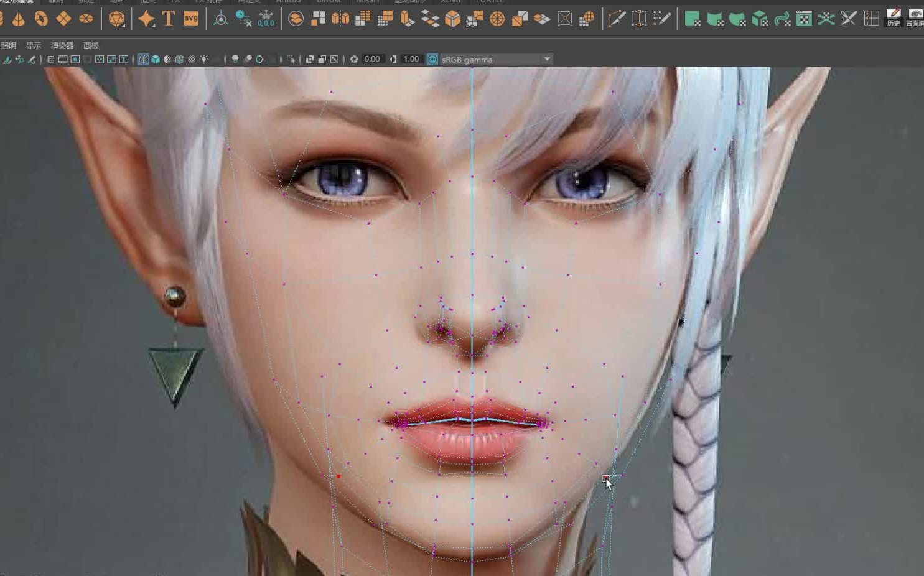
Task: Create a polygon cone from the shelf
Action: (19, 19)
